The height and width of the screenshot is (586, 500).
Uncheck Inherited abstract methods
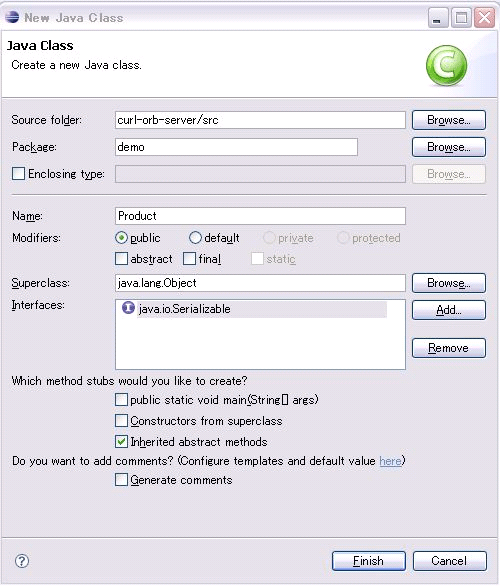pos(121,442)
